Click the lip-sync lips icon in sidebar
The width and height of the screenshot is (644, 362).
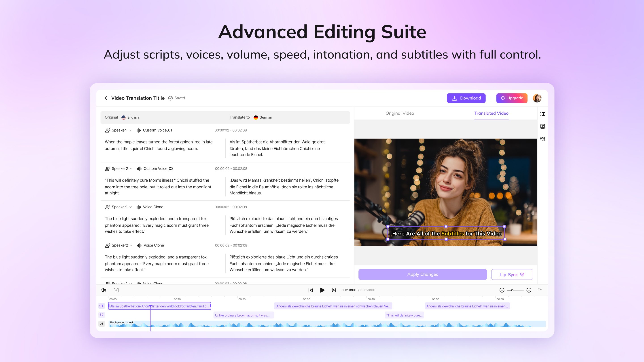coord(542,139)
